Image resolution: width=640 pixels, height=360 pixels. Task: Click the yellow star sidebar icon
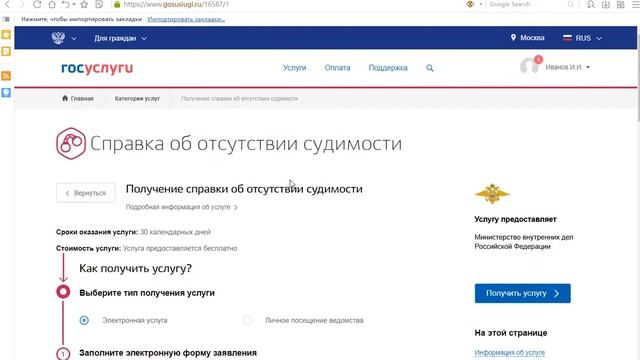pyautogui.click(x=6, y=35)
